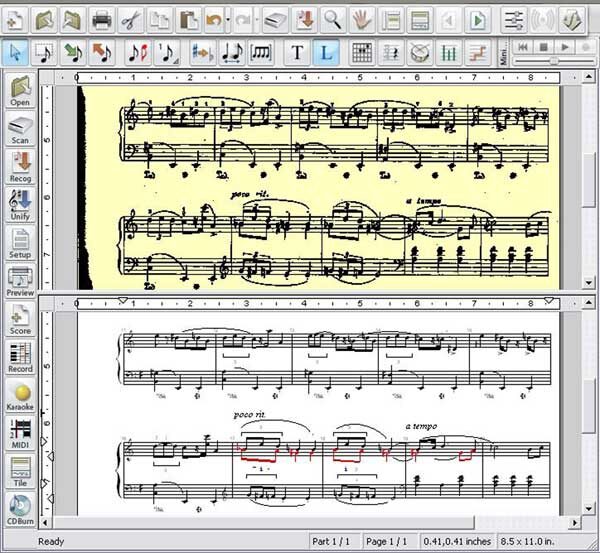Click the stop playback button
This screenshot has height=553, width=600.
(x=543, y=47)
